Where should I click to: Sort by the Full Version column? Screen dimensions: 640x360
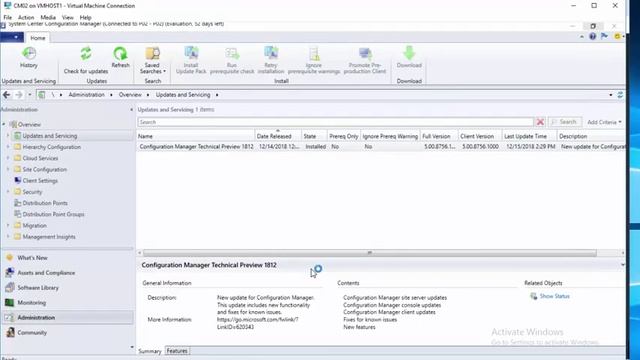[438, 136]
